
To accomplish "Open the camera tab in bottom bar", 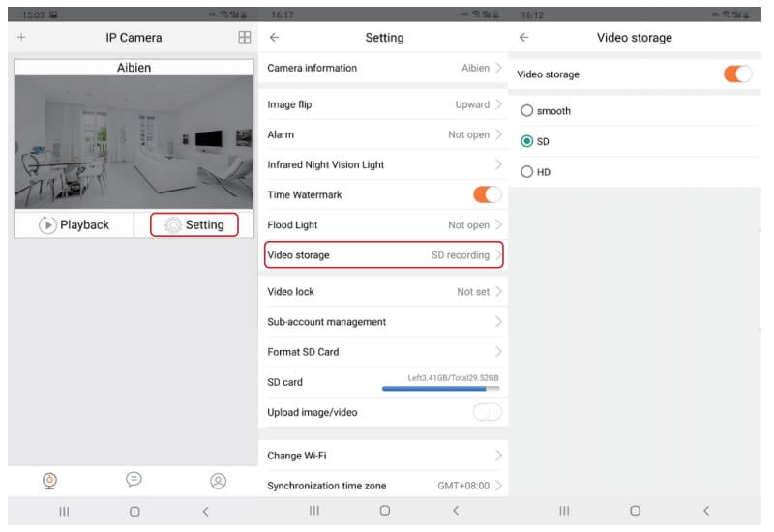I will [x=49, y=480].
